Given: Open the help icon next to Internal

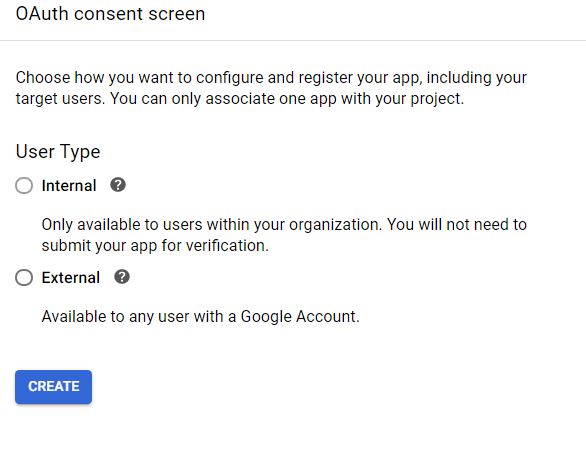Looking at the screenshot, I should click(118, 185).
